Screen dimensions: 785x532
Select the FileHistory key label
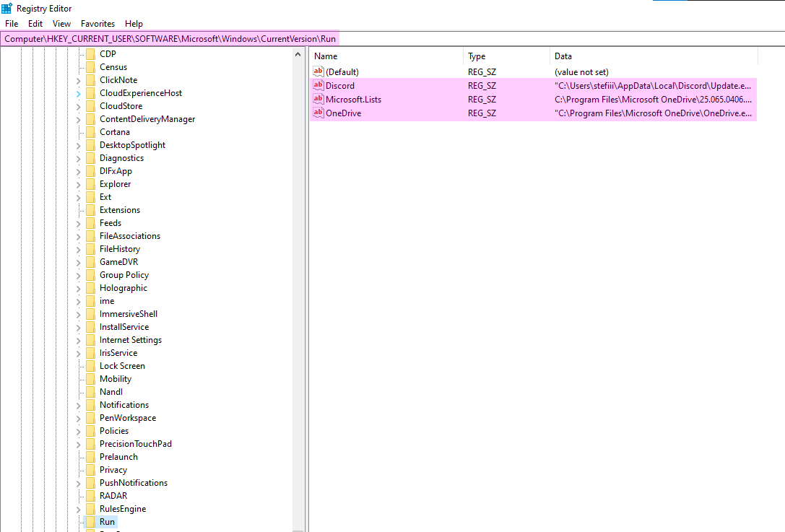click(x=120, y=249)
